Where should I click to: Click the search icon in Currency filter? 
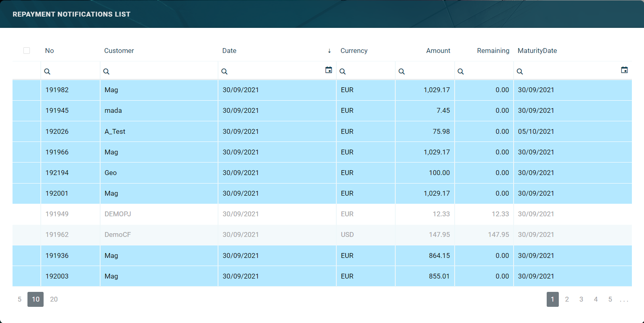point(342,72)
